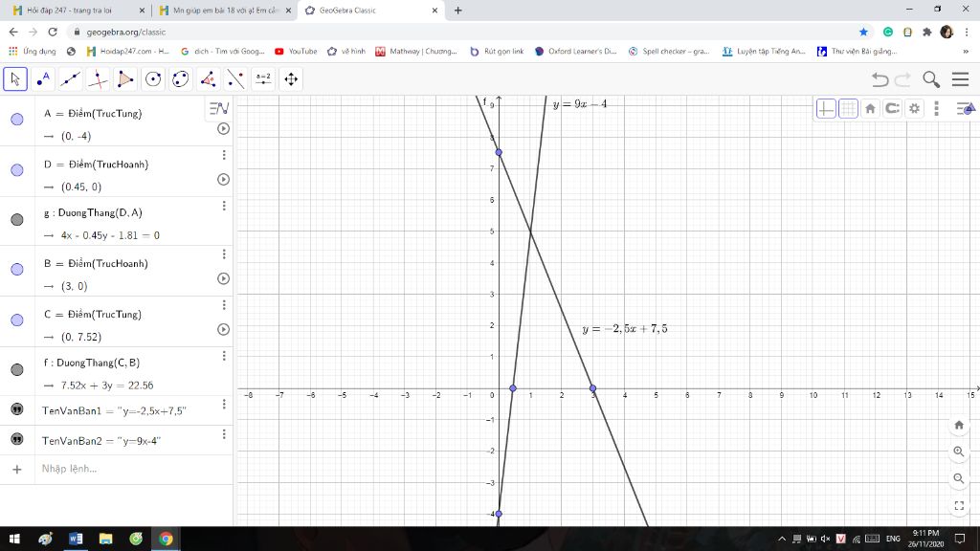Viewport: 980px width, 551px height.
Task: Open Hoidap247.com bookmark
Action: tap(127, 52)
